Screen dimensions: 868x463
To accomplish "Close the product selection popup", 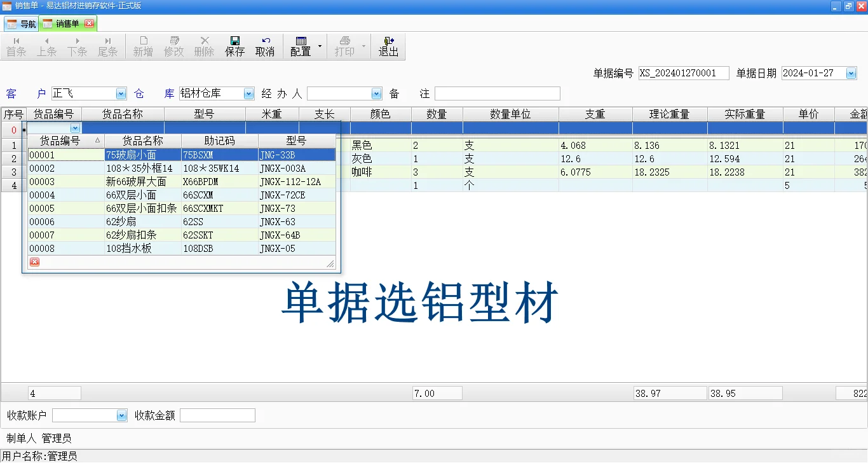I will click(x=34, y=261).
